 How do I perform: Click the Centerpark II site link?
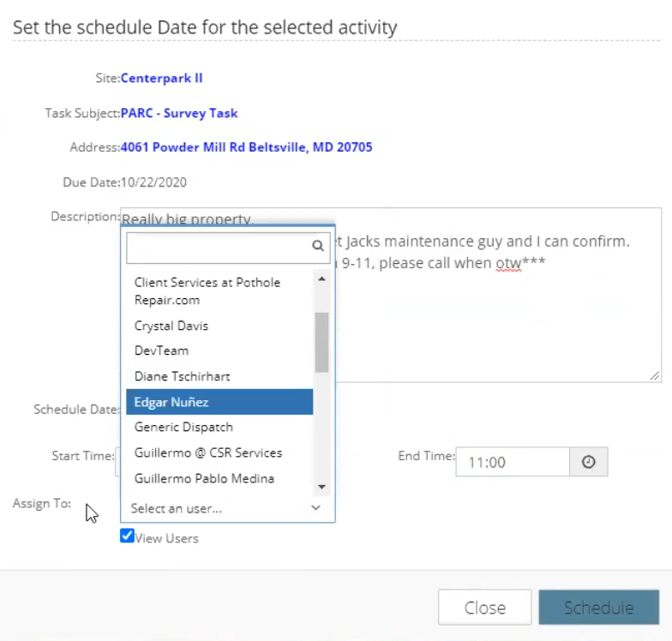(x=161, y=78)
